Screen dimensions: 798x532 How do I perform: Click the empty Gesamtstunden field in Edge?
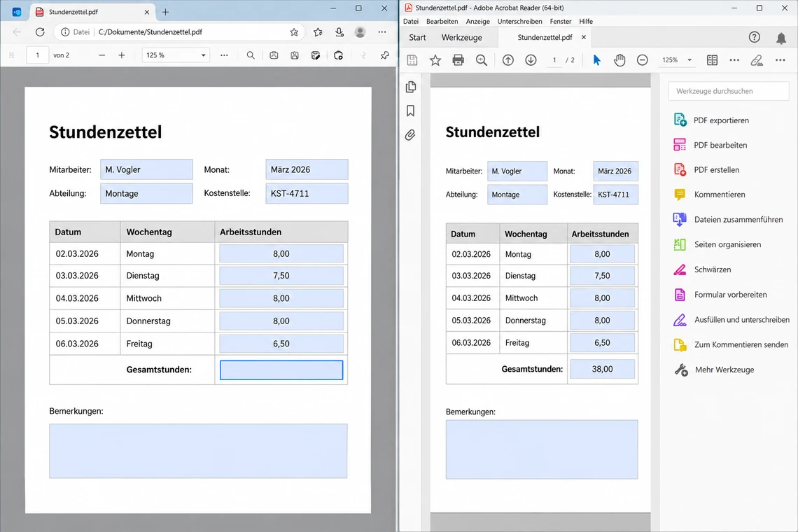click(281, 370)
